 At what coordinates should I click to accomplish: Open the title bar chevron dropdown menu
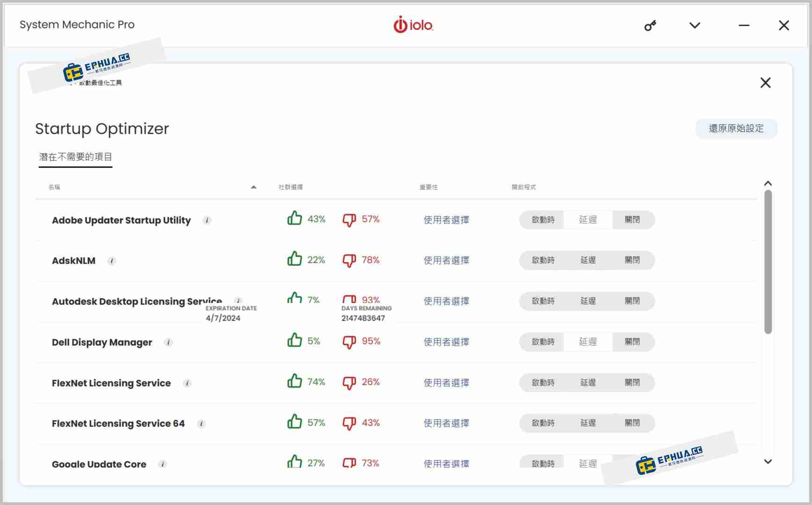pos(695,25)
